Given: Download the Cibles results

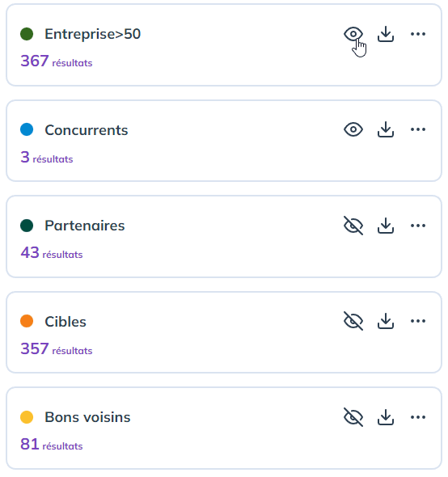Looking at the screenshot, I should (x=386, y=321).
